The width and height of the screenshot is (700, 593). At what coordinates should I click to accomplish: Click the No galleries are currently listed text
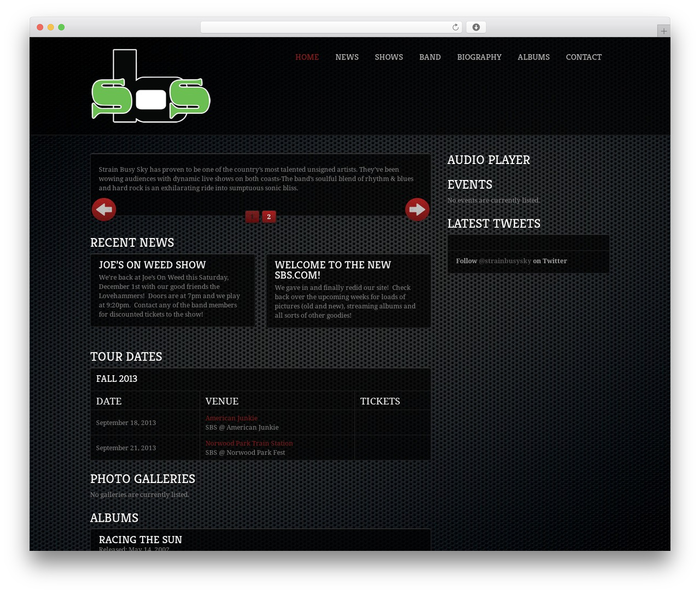(139, 495)
